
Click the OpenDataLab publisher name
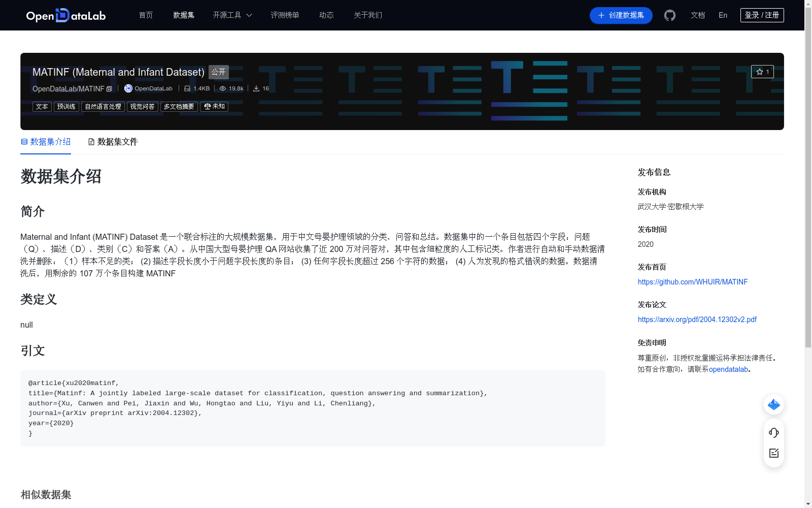coord(153,88)
